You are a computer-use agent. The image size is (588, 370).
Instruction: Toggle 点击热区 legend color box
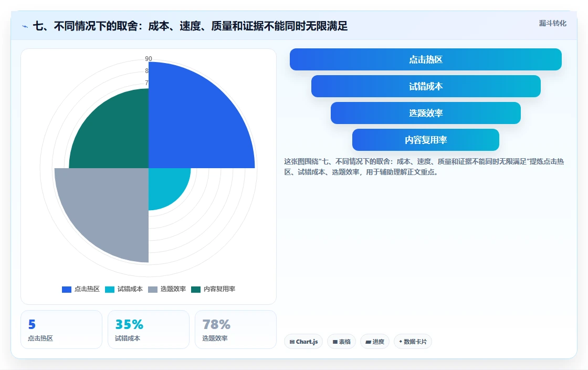tap(66, 289)
